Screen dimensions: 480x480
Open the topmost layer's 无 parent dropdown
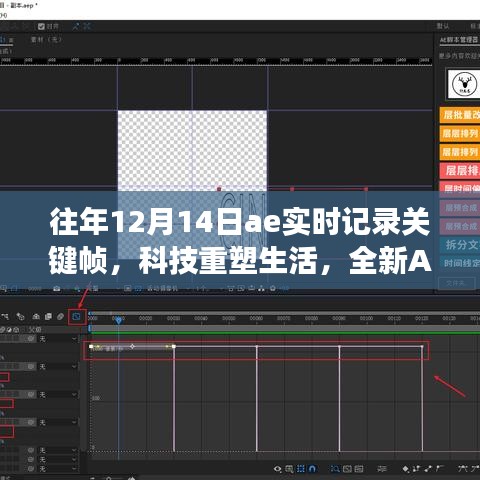pyautogui.click(x=58, y=339)
